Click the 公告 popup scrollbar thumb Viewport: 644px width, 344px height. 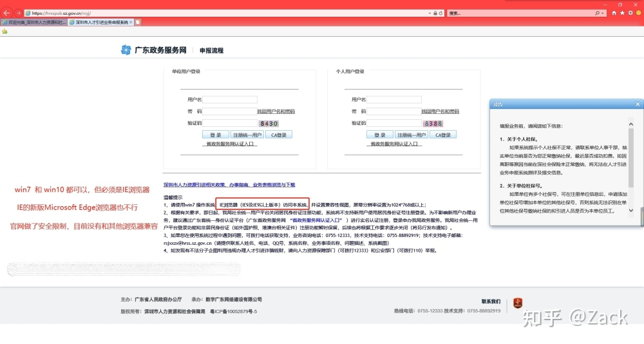tap(631, 157)
